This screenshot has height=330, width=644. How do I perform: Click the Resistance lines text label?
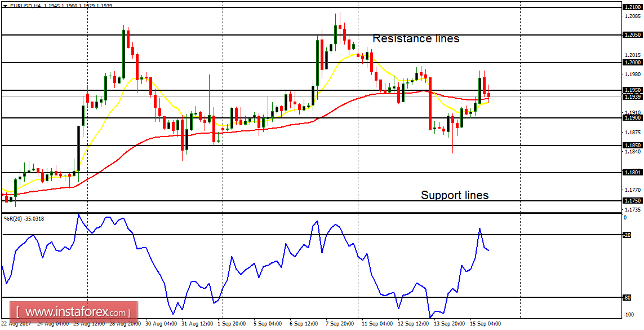416,38
